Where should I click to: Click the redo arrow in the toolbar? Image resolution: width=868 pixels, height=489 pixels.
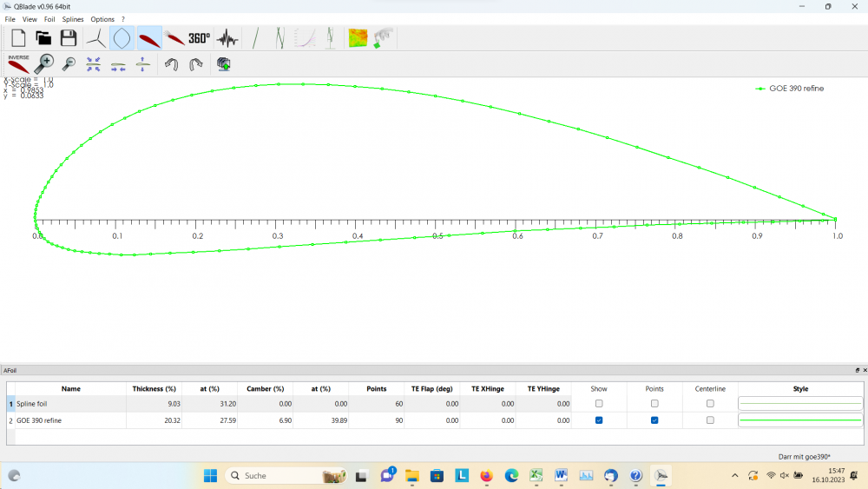tap(197, 63)
